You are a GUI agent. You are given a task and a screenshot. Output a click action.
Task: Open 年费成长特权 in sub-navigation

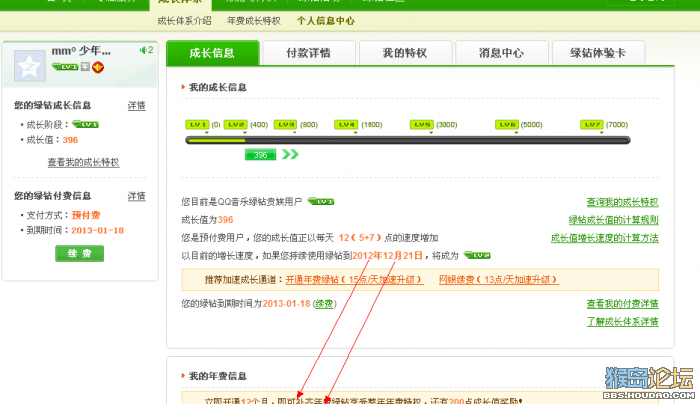pyautogui.click(x=254, y=21)
